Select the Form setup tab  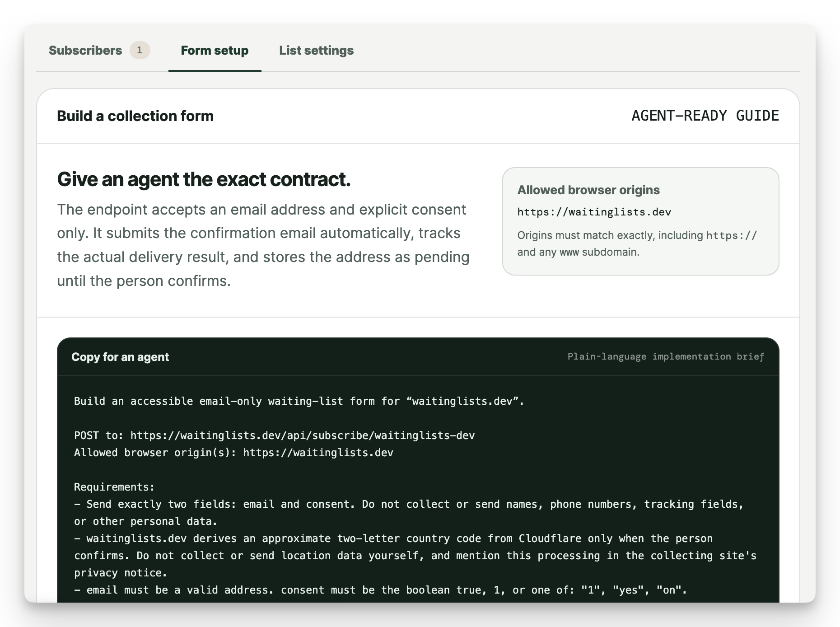215,50
